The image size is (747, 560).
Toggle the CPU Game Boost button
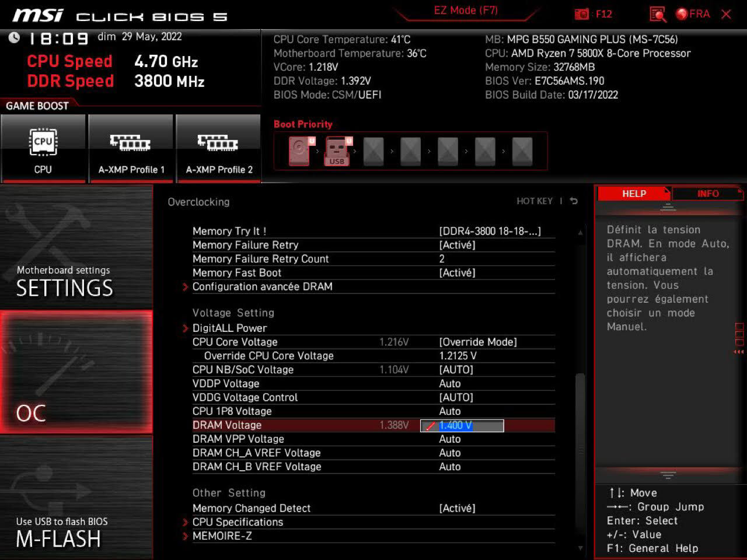(43, 148)
